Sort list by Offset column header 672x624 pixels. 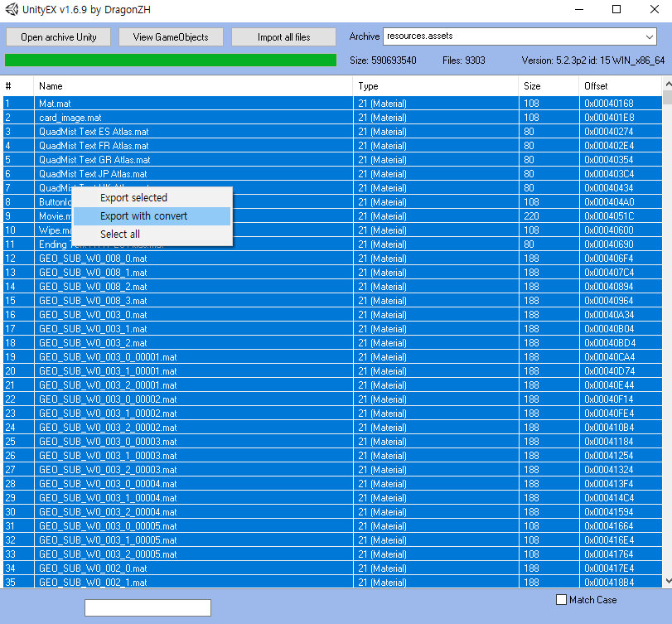621,86
